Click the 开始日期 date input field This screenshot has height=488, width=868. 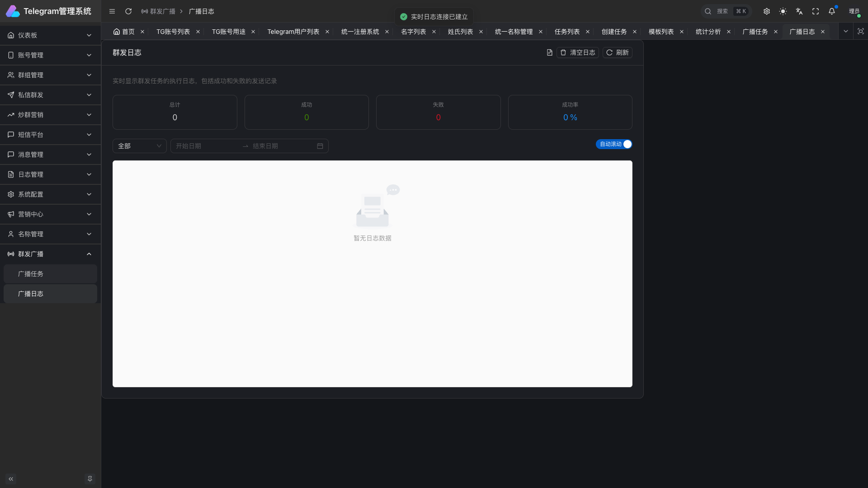[206, 146]
